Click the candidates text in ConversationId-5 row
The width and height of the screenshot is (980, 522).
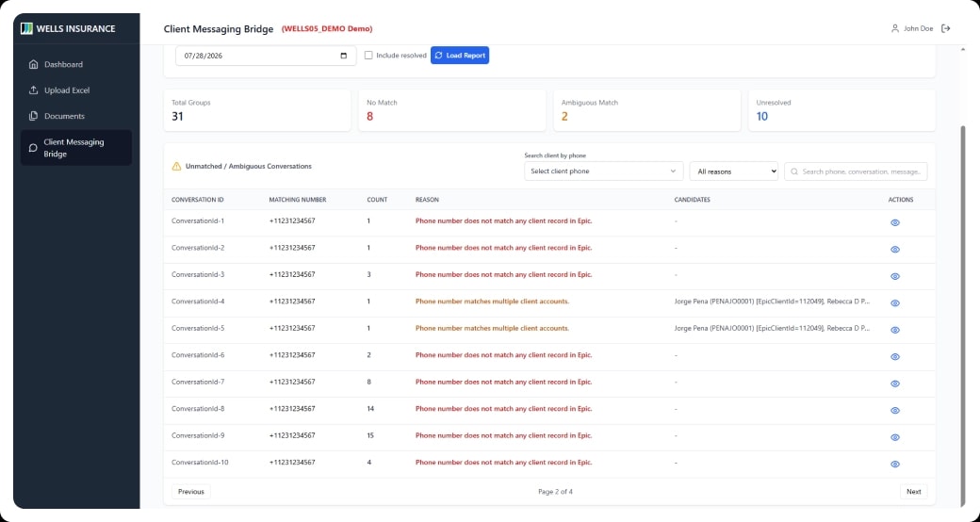tap(772, 328)
